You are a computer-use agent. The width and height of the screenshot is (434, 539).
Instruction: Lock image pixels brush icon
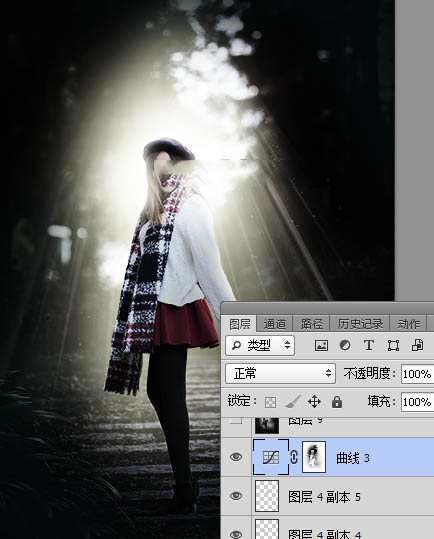click(293, 402)
